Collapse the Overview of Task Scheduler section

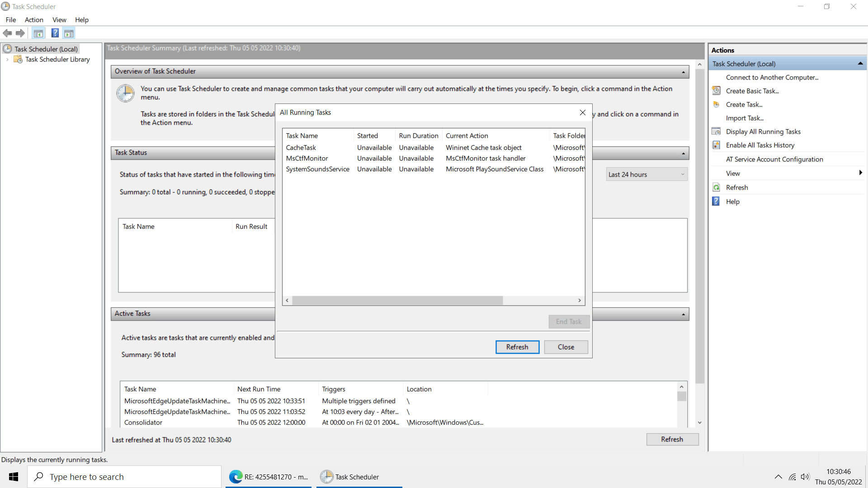[x=683, y=72]
